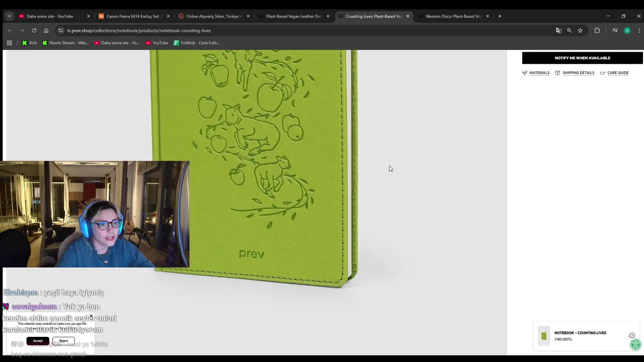
Task: Open the media controls music icon
Action: coord(615,30)
